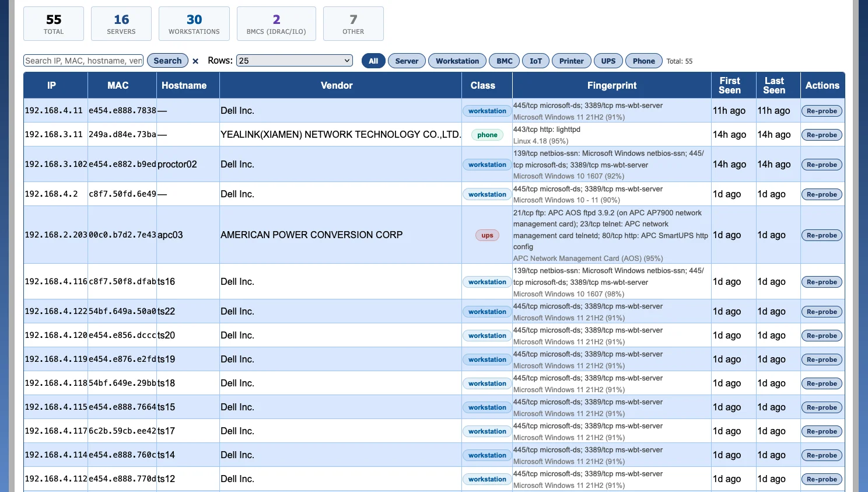The height and width of the screenshot is (492, 868).
Task: Click the ups class badge
Action: [x=487, y=235]
